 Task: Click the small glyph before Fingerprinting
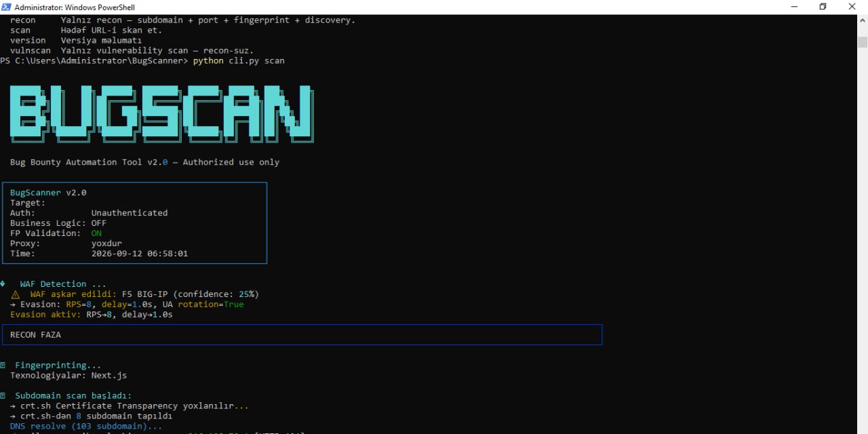click(3, 366)
